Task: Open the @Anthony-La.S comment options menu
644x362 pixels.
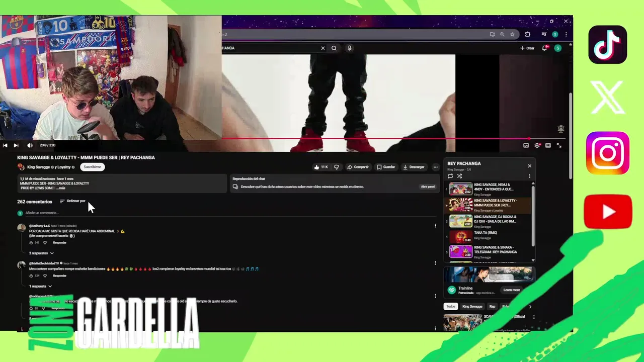Action: point(435,226)
